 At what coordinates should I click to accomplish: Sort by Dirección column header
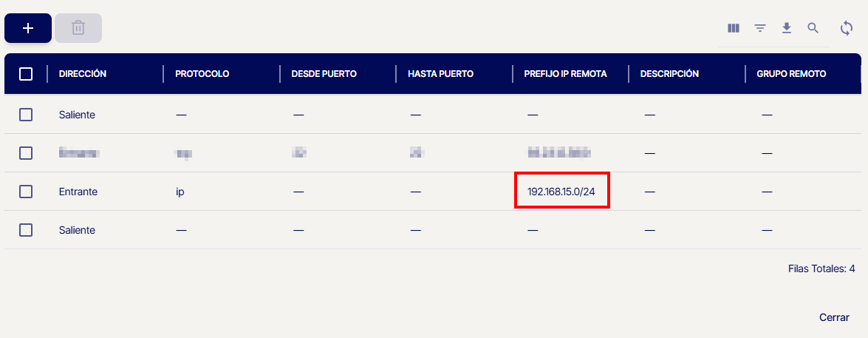tap(83, 74)
